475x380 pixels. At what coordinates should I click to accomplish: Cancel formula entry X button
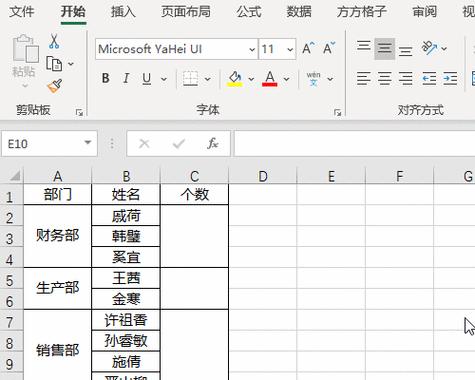pos(144,144)
